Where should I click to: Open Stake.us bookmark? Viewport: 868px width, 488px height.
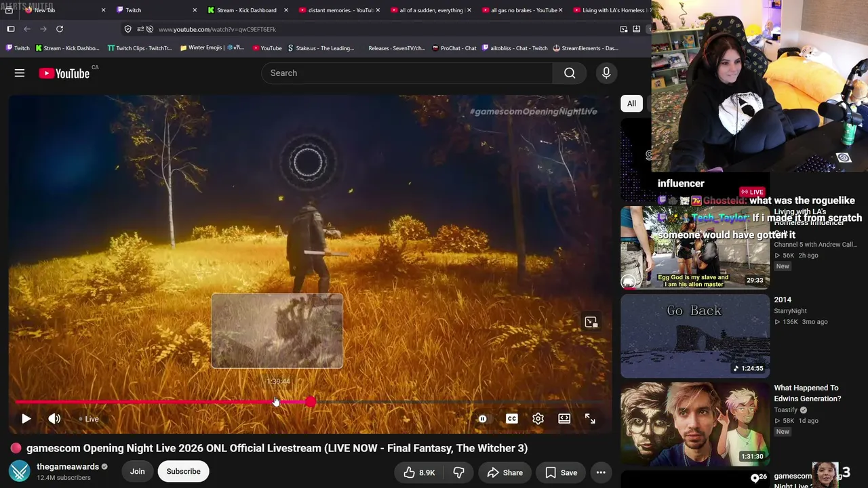click(x=321, y=48)
